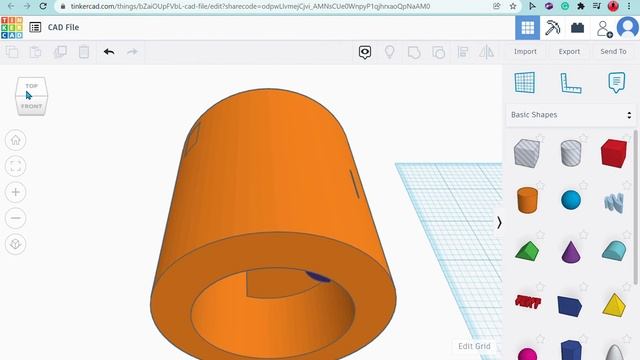Select the striped Cylinder hole shape
This screenshot has height=360, width=640.
(571, 153)
